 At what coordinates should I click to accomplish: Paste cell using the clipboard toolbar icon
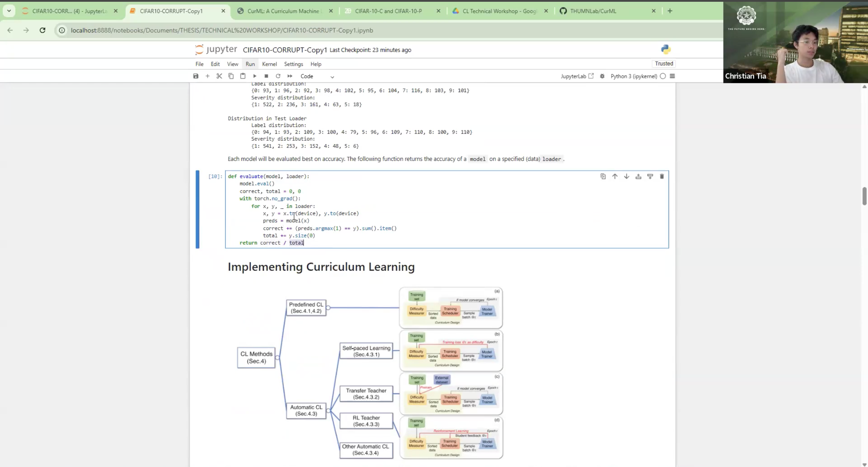tap(243, 76)
